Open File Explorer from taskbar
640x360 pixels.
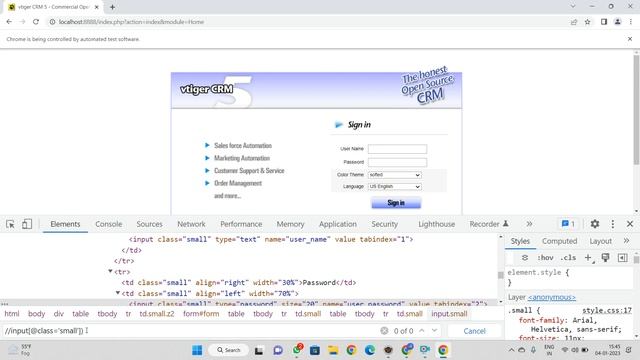(333, 350)
